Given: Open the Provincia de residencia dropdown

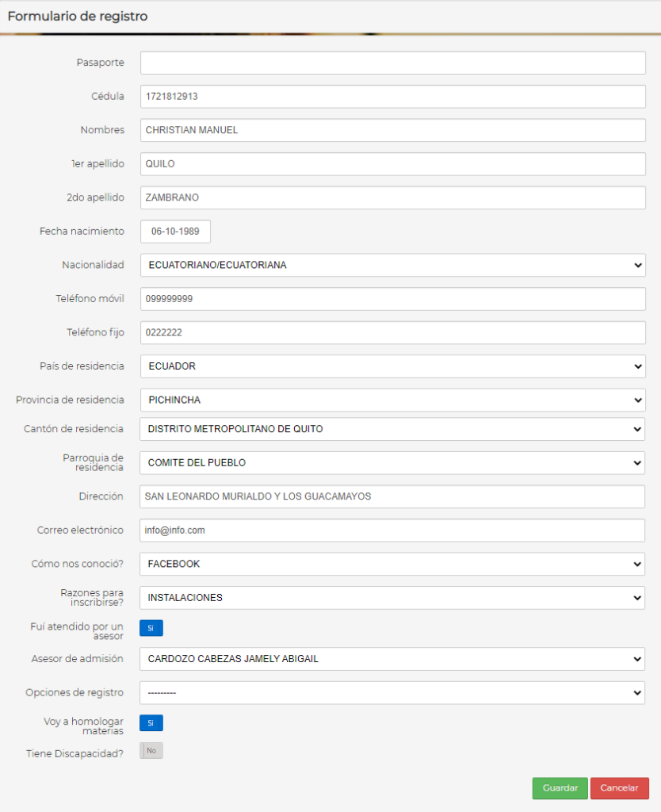Looking at the screenshot, I should [393, 400].
